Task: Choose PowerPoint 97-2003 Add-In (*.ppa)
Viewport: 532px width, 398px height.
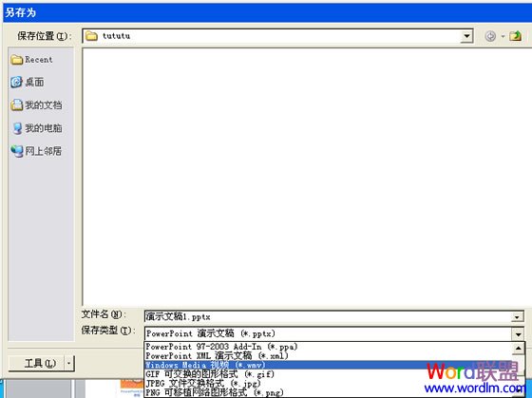Action: click(328, 347)
